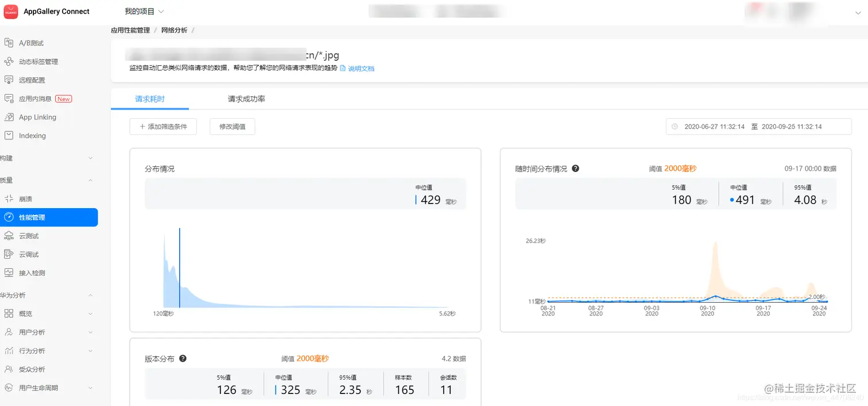The height and width of the screenshot is (406, 868).
Task: Click the start date 2020-06-27 11:32:14
Action: coord(714,127)
